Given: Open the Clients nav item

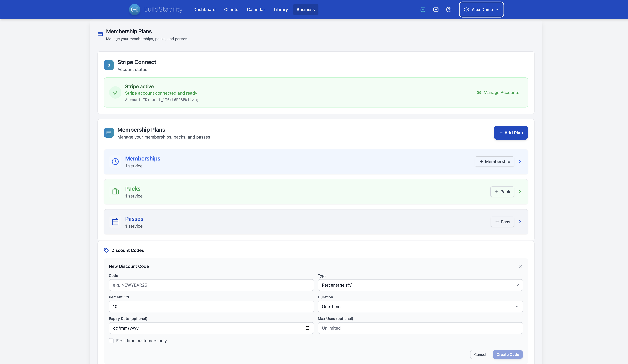Looking at the screenshot, I should [x=231, y=10].
